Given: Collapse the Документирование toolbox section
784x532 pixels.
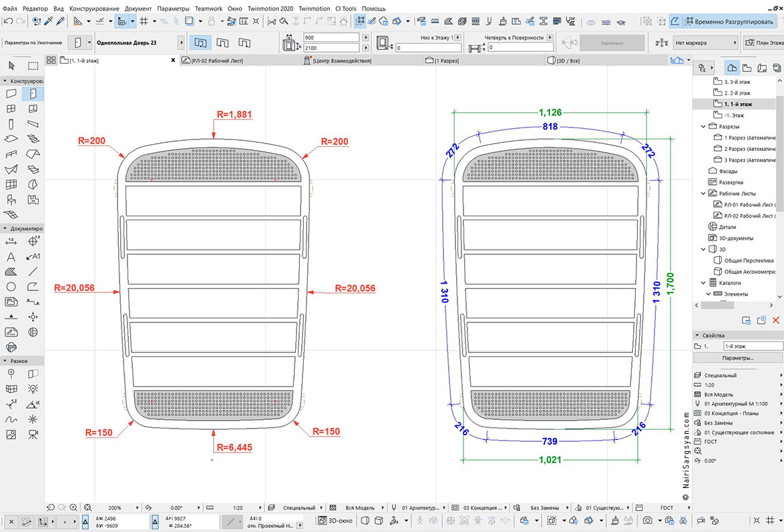Looking at the screenshot, I should coord(5,228).
